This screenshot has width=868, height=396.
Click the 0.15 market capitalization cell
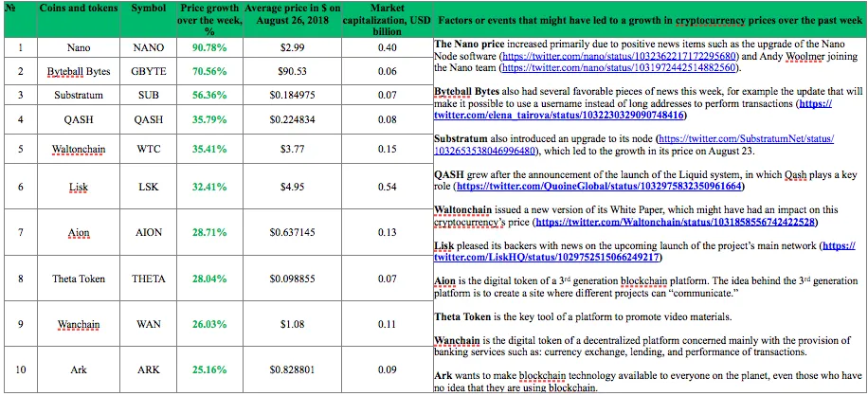387,149
